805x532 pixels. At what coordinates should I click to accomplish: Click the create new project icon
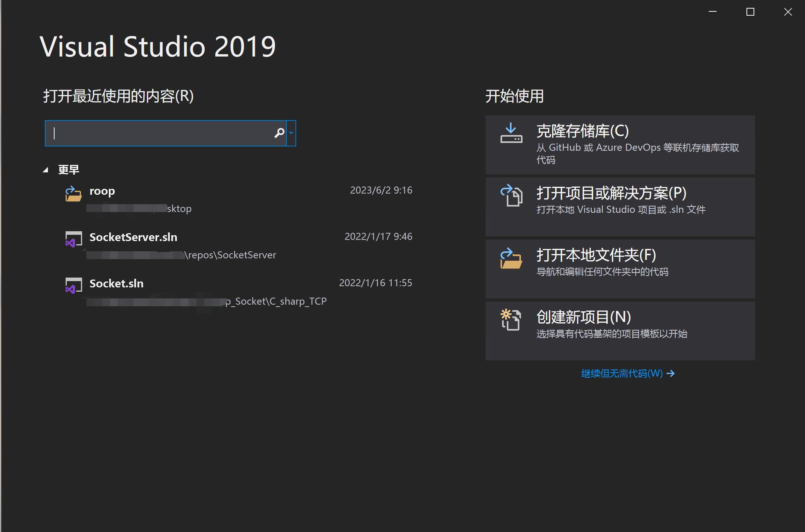511,320
